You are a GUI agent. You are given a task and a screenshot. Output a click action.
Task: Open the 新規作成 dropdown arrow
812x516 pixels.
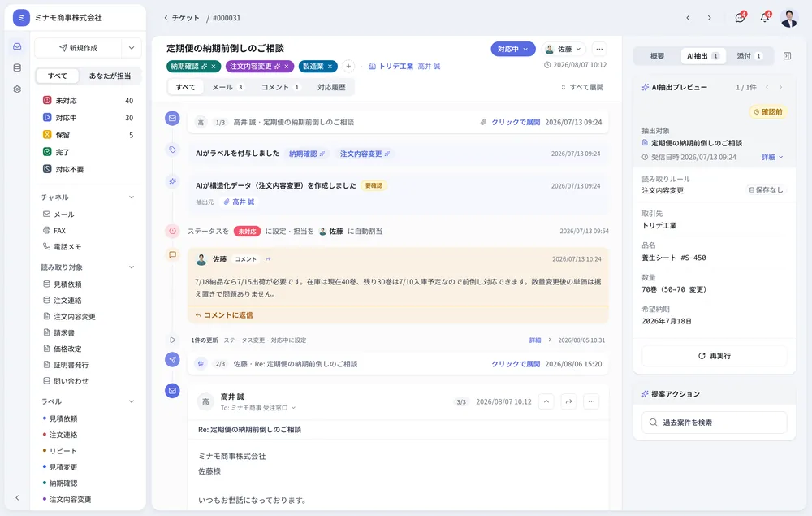click(132, 48)
